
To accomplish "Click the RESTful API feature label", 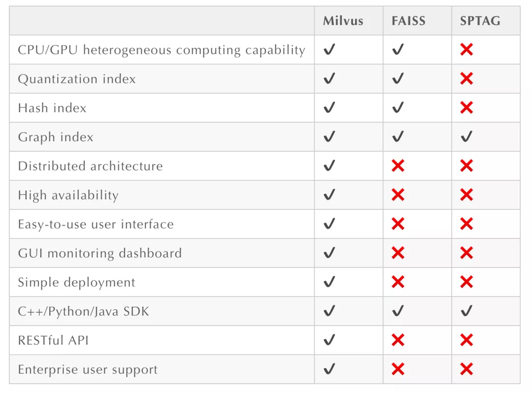I will coord(53,340).
